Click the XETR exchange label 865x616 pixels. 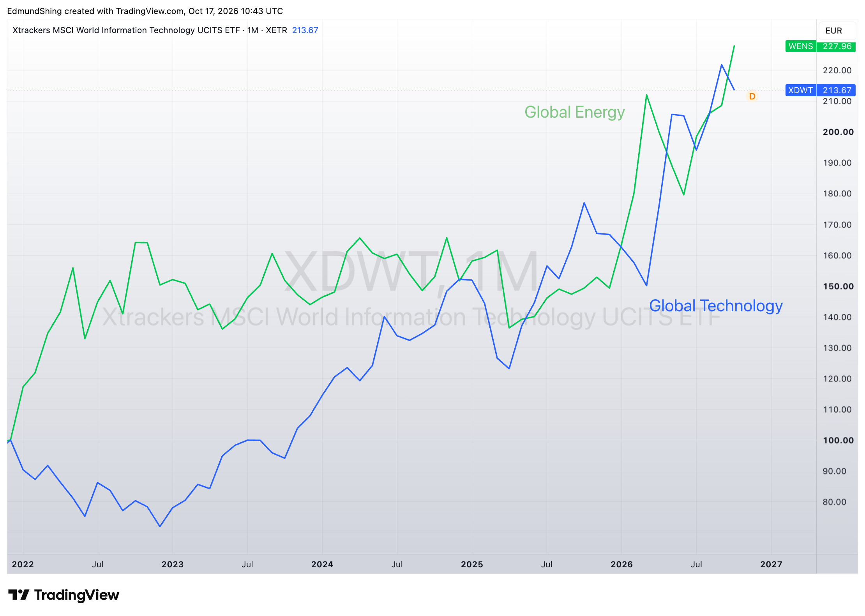pyautogui.click(x=276, y=30)
